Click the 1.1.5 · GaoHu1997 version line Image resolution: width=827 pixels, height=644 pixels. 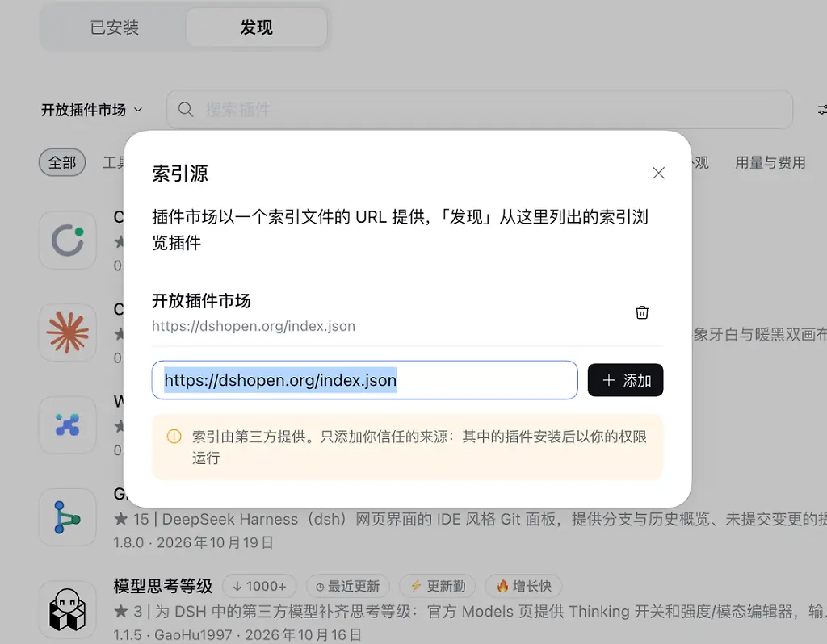click(238, 634)
